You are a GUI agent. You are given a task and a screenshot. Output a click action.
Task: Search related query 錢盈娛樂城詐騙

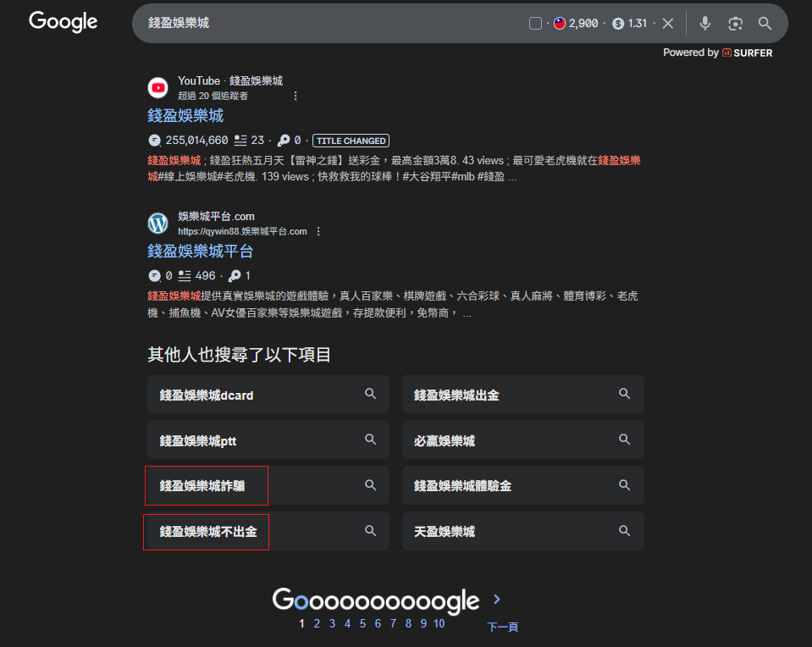(268, 485)
